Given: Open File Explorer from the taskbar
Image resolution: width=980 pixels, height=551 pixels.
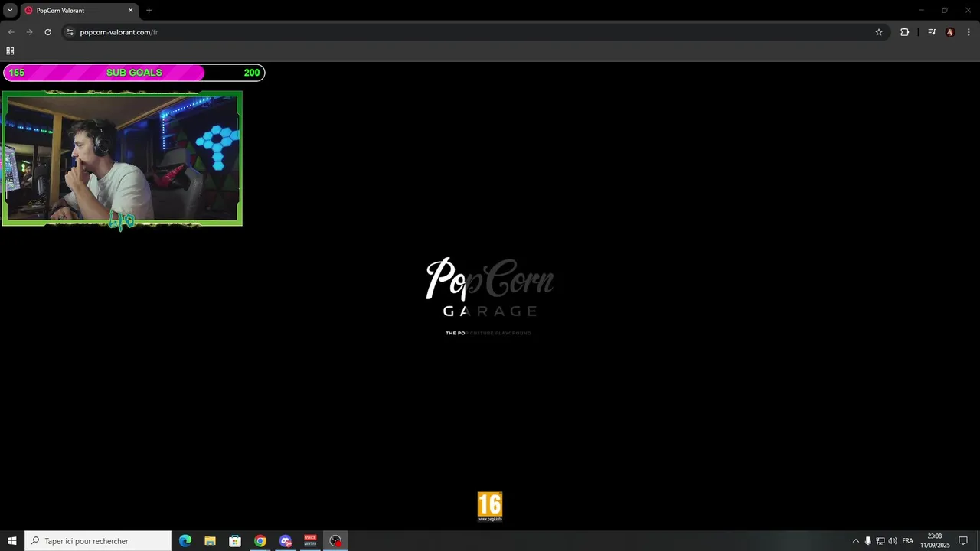Looking at the screenshot, I should point(210,541).
